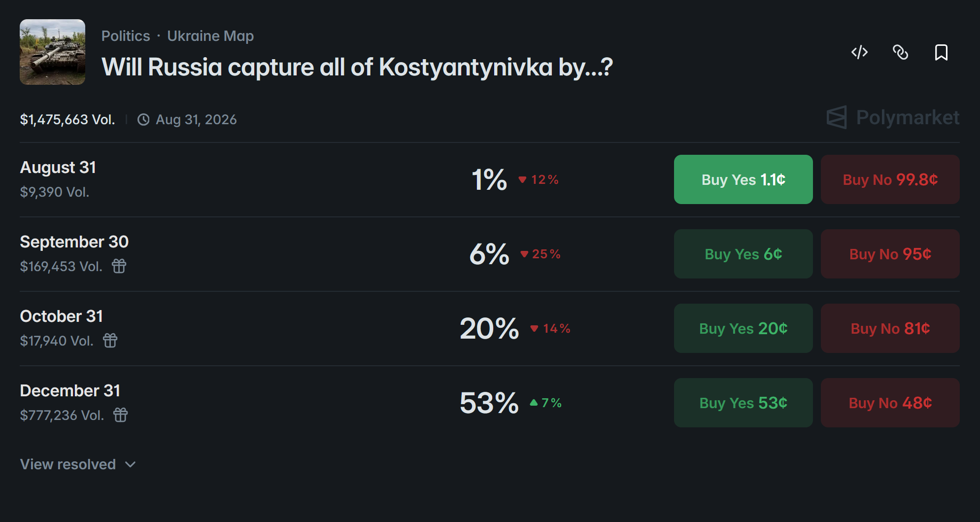Expand the View resolved section
980x522 pixels.
coord(78,464)
